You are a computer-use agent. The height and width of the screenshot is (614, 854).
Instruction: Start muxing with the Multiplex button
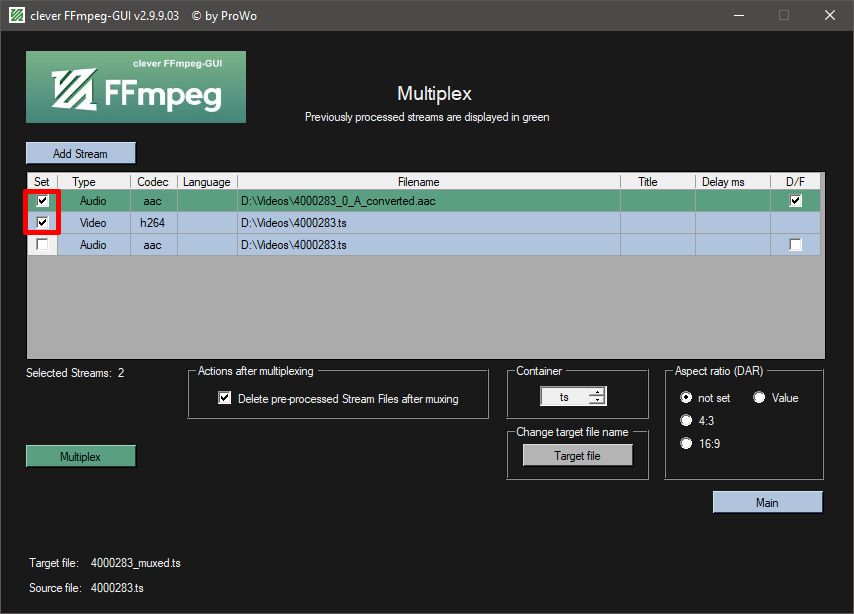pos(81,456)
